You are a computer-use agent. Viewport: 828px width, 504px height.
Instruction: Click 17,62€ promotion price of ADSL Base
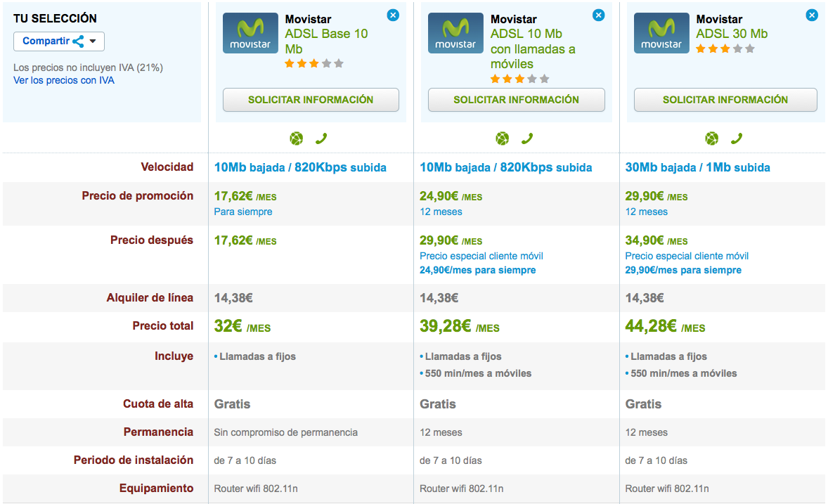[x=245, y=197]
